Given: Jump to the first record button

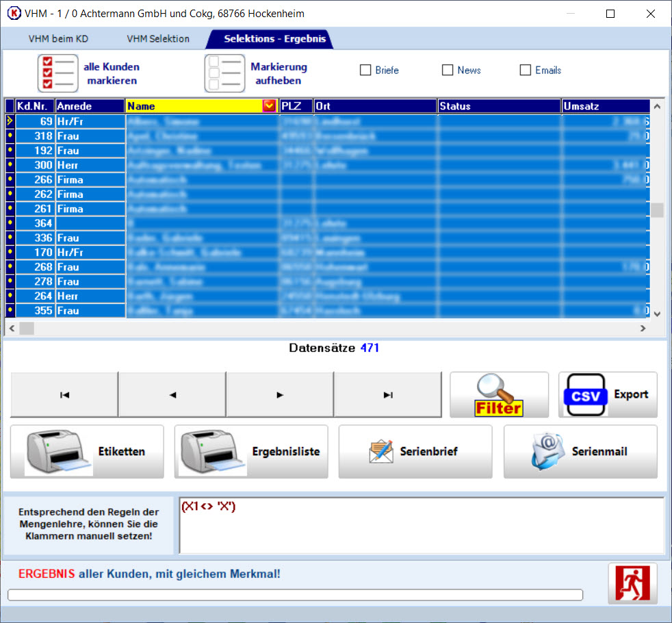Looking at the screenshot, I should point(64,395).
